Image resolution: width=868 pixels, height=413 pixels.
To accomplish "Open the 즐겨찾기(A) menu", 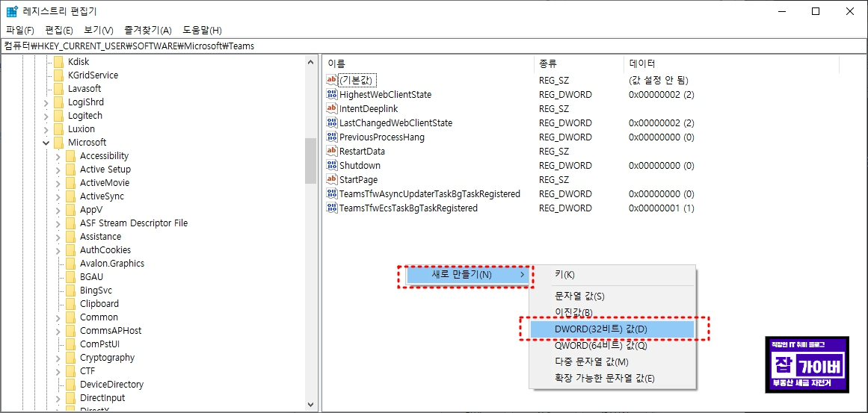I will tap(148, 30).
